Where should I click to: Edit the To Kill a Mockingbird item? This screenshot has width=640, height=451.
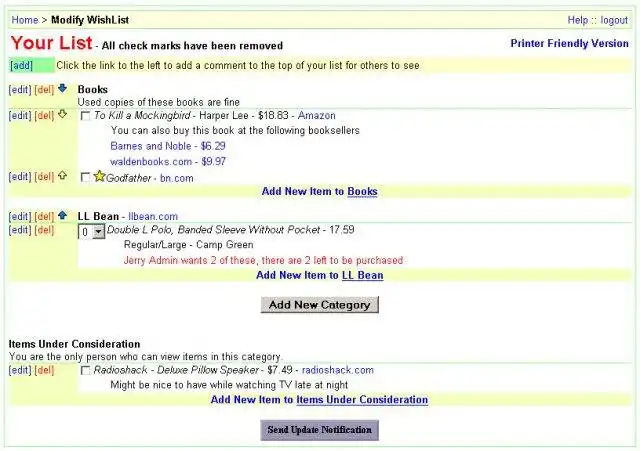point(20,116)
